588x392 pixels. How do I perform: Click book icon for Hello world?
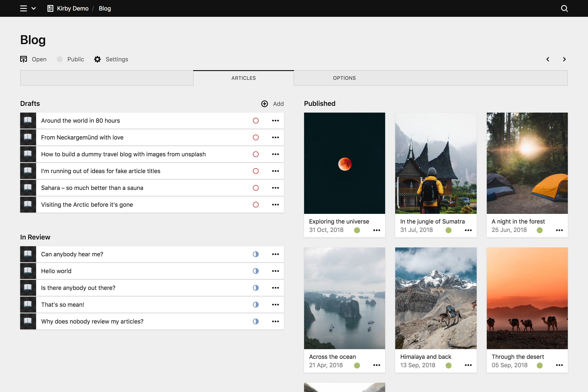28,271
